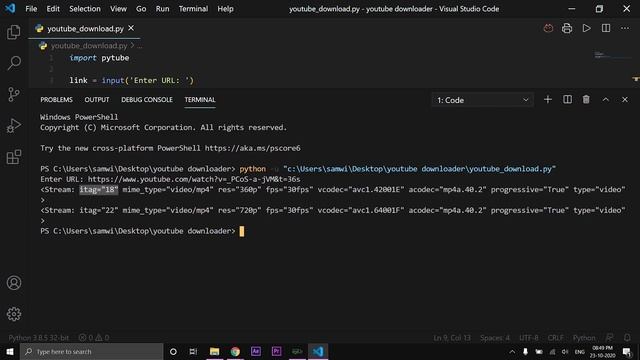This screenshot has height=360, width=640.
Task: Open After Effects from the taskbar
Action: (x=256, y=351)
